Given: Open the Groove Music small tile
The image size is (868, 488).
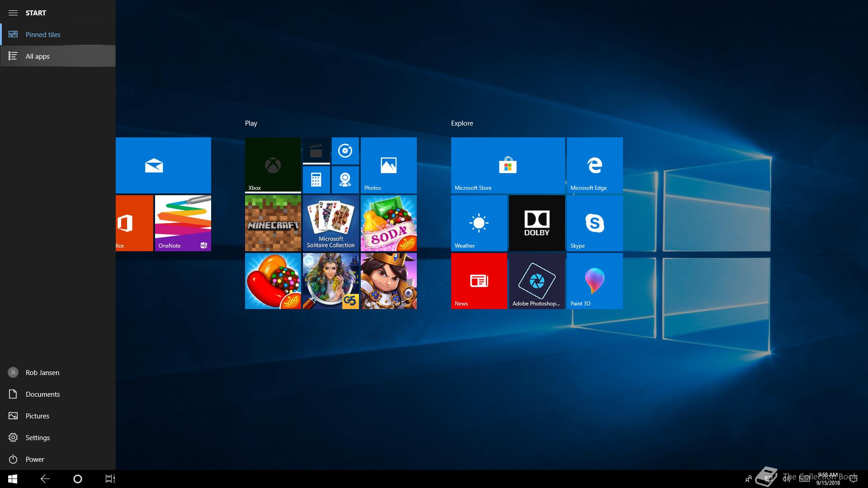Looking at the screenshot, I should [345, 151].
